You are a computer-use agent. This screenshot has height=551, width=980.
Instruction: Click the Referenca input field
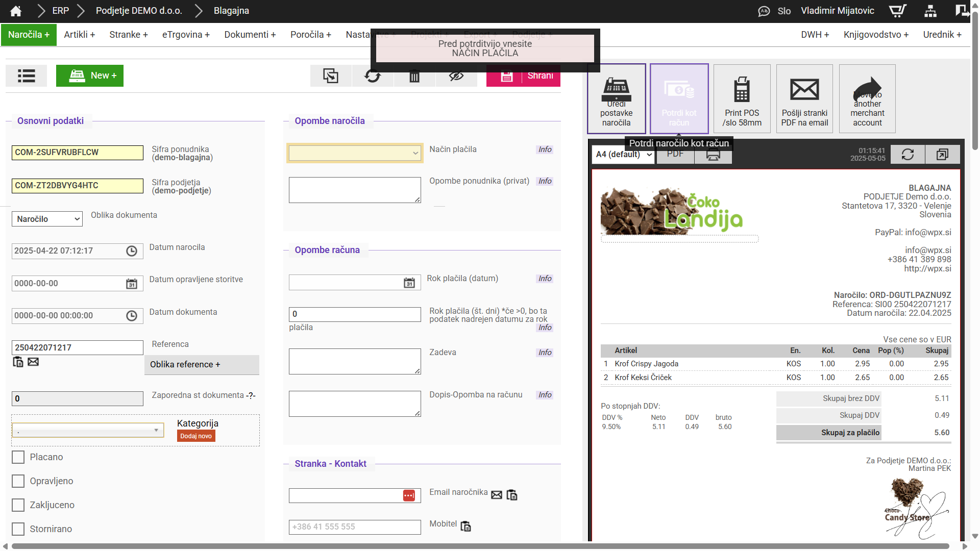78,347
